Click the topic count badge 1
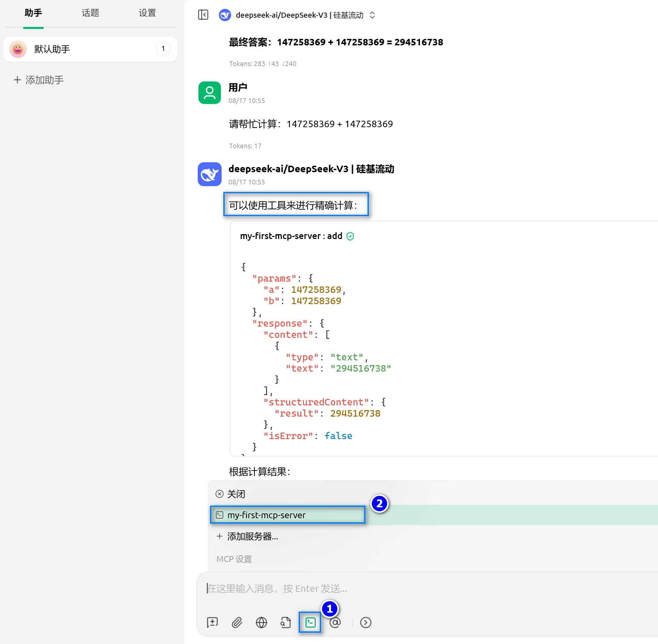658x644 pixels. pyautogui.click(x=163, y=49)
